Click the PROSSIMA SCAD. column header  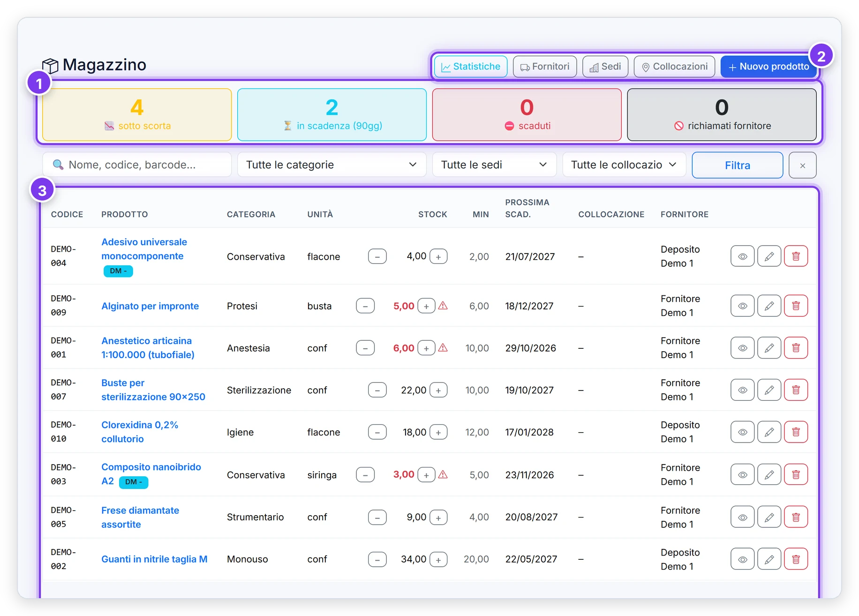527,208
